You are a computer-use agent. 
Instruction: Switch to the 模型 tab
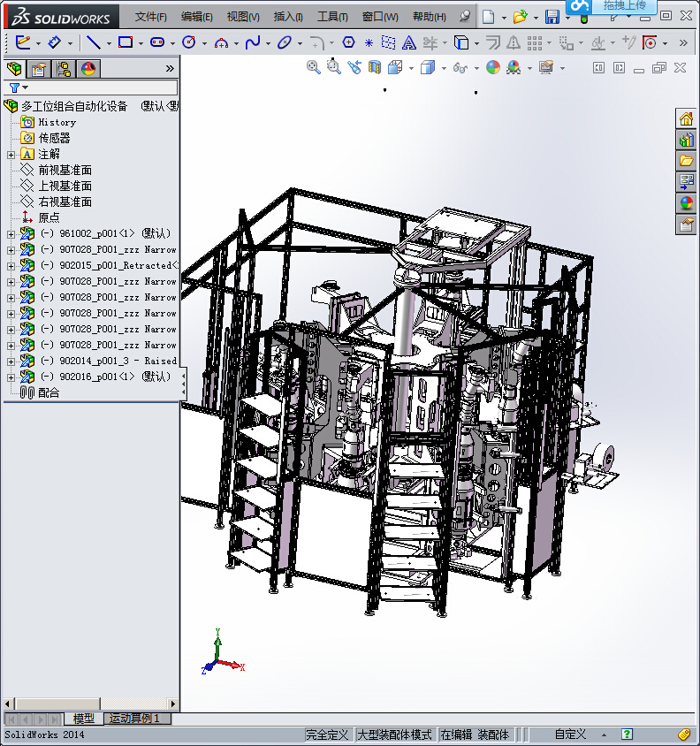point(84,719)
